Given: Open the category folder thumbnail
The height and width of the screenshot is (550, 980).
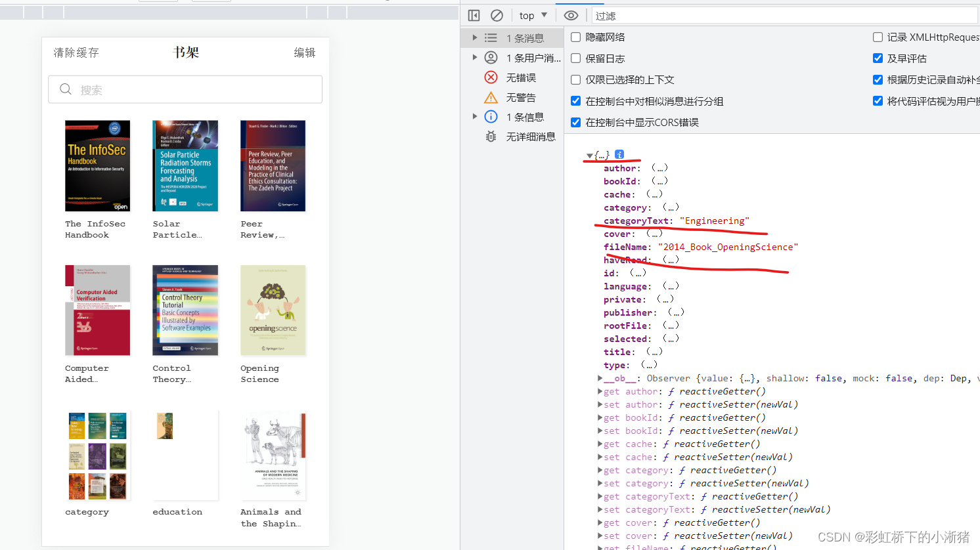Looking at the screenshot, I should pos(97,455).
